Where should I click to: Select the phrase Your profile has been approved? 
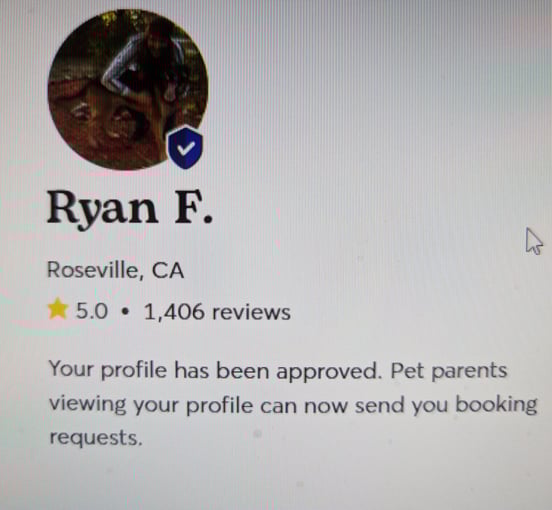click(215, 370)
